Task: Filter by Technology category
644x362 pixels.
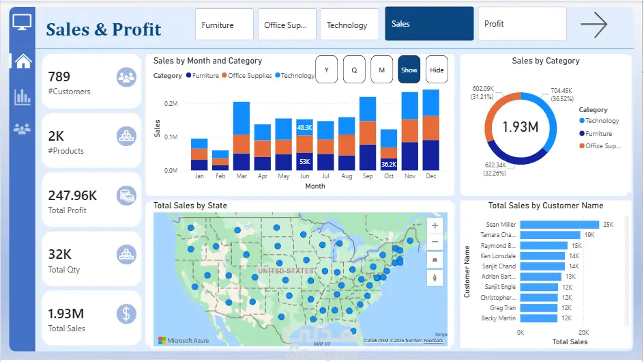Action: (x=349, y=25)
